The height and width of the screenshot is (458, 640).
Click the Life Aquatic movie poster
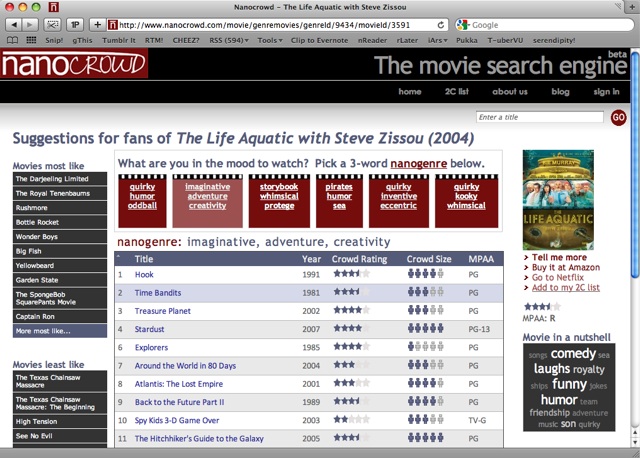coord(558,200)
